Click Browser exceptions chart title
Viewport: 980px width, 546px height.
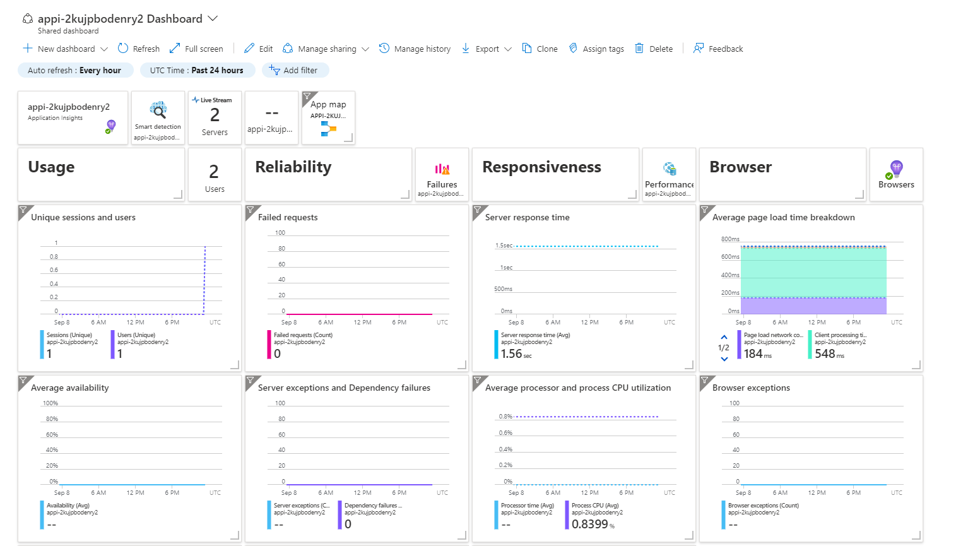pyautogui.click(x=751, y=388)
